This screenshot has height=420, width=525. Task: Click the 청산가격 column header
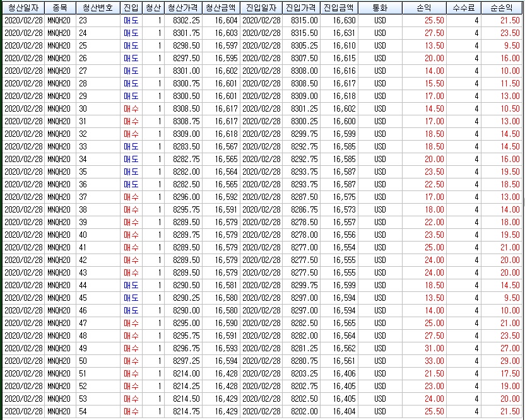click(x=183, y=8)
